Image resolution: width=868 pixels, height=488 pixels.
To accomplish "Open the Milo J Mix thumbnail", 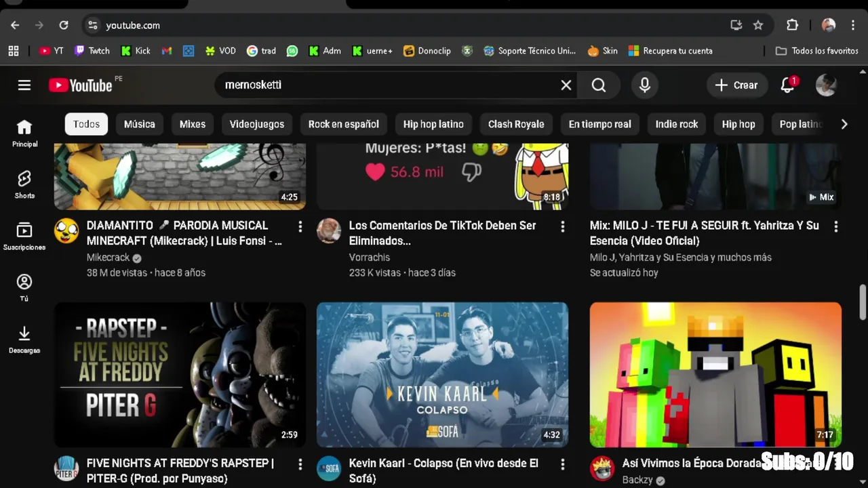I will click(x=715, y=176).
